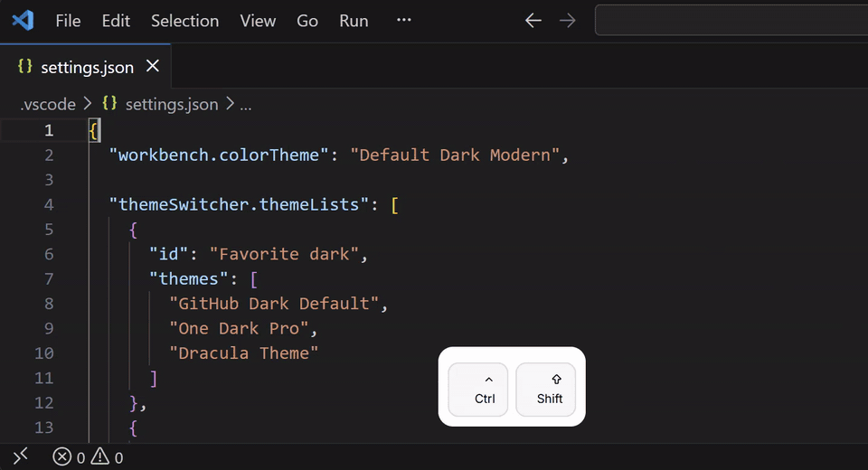Click the "themeSwitcher.themeLists" key
Viewport: 868px width, 470px height.
(x=239, y=205)
